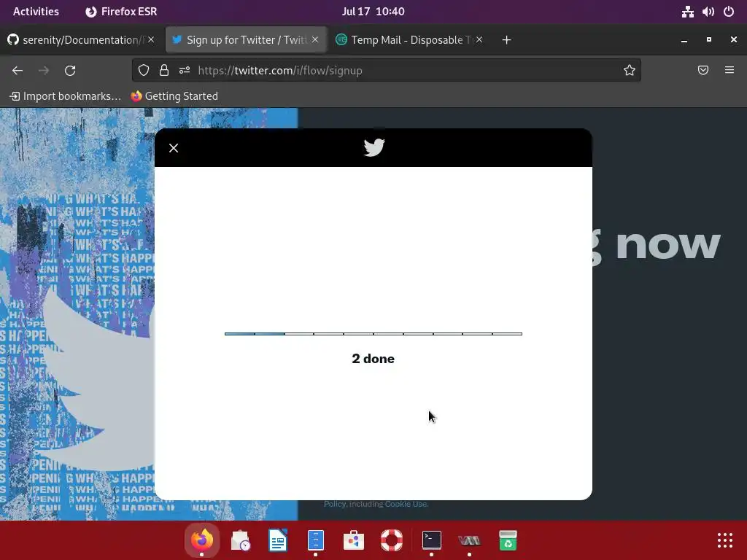Click the network status icon

pos(687,12)
